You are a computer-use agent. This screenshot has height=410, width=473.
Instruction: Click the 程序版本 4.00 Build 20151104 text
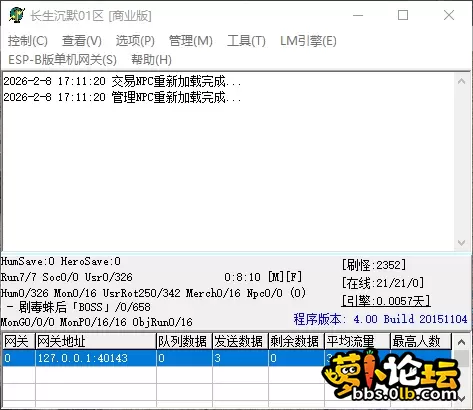(x=380, y=319)
